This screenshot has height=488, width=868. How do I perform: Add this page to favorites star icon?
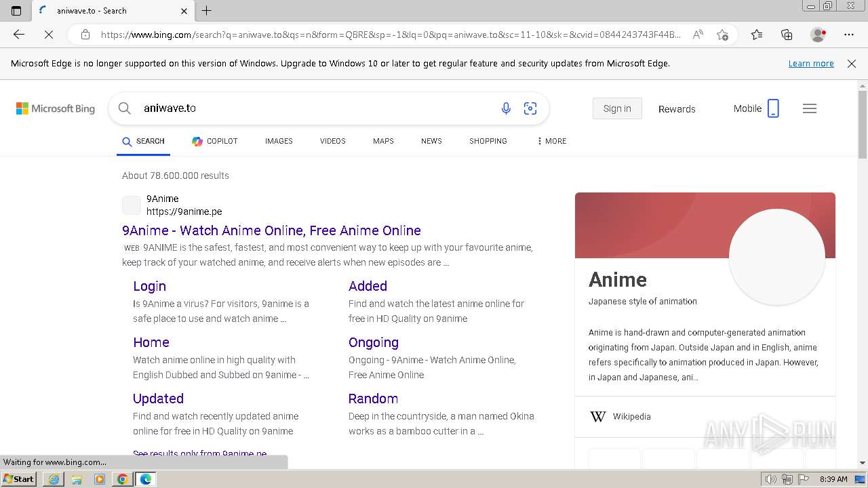pos(722,35)
